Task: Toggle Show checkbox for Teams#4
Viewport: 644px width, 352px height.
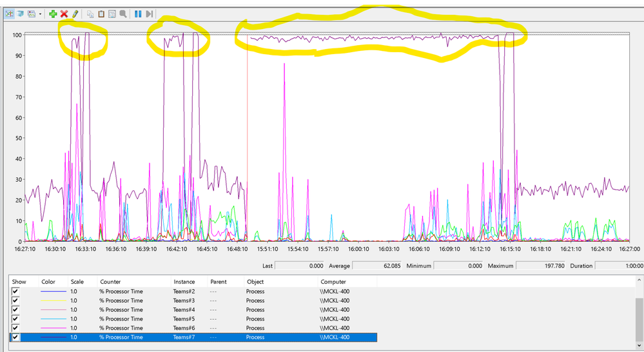Action: click(15, 309)
